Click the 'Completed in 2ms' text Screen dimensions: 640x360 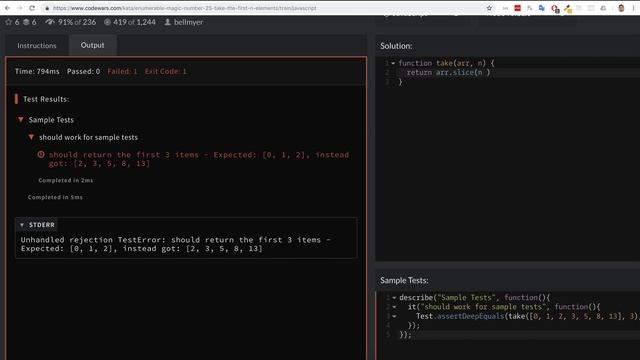coord(66,180)
